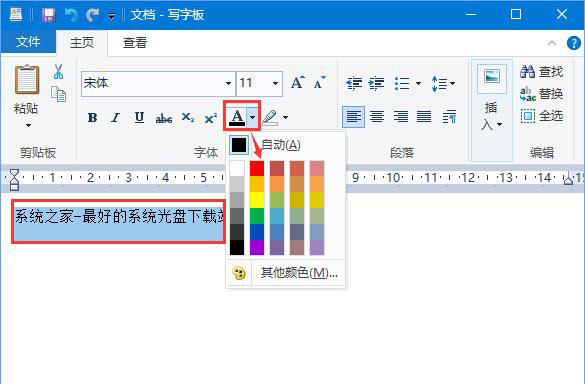
Task: Open the highlight color dropdown arrow
Action: [x=285, y=117]
